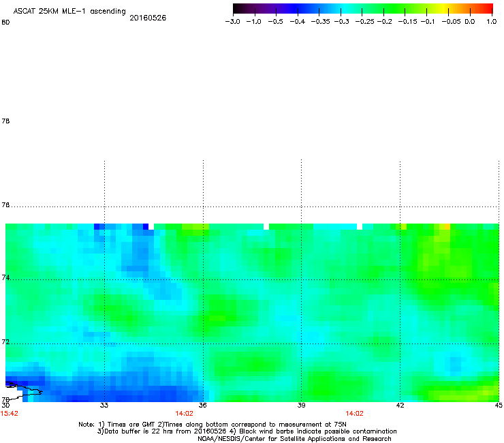Click the note line about 22 hr data buffer

(x=247, y=431)
